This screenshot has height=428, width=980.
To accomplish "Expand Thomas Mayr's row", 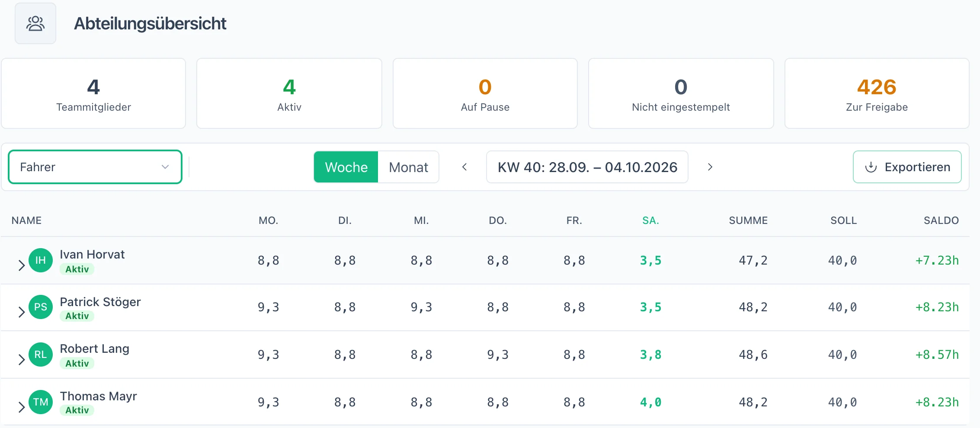I will 21,407.
